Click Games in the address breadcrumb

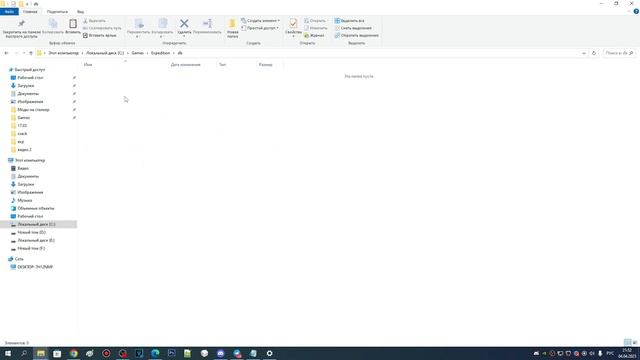point(138,53)
